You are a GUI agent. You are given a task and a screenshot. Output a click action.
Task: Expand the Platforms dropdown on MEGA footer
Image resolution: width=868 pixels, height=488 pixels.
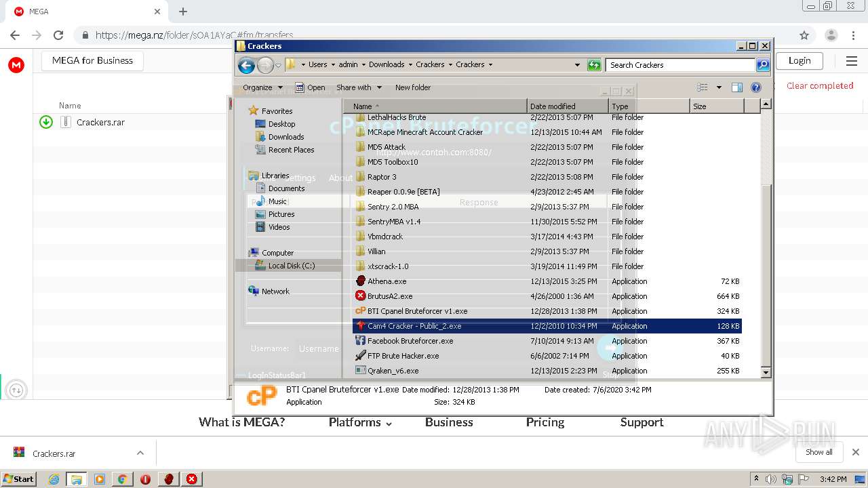click(x=389, y=424)
